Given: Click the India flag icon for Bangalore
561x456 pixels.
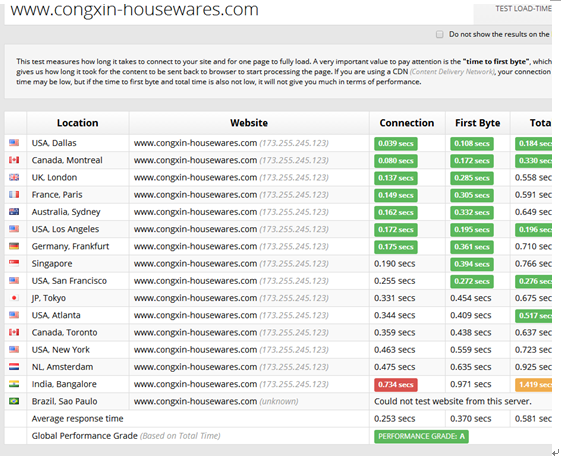Looking at the screenshot, I should point(14,384).
